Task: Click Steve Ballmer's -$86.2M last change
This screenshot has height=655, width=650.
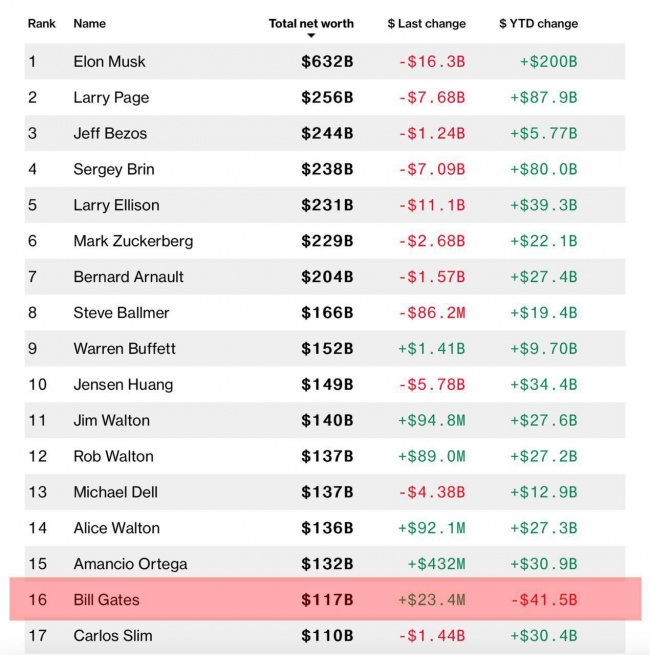Action: click(x=431, y=313)
